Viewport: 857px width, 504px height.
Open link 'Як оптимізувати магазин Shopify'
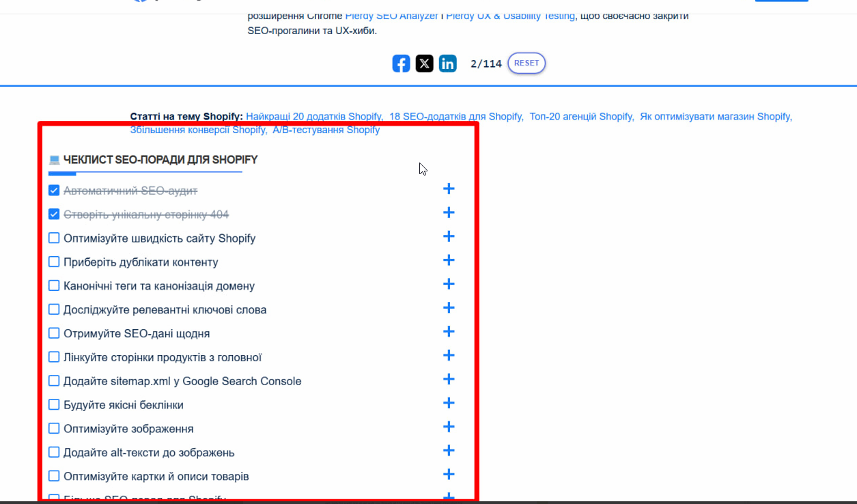tap(715, 117)
